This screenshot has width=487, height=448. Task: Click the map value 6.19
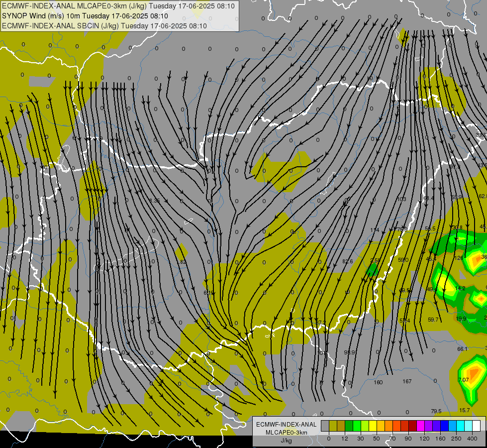209,293
